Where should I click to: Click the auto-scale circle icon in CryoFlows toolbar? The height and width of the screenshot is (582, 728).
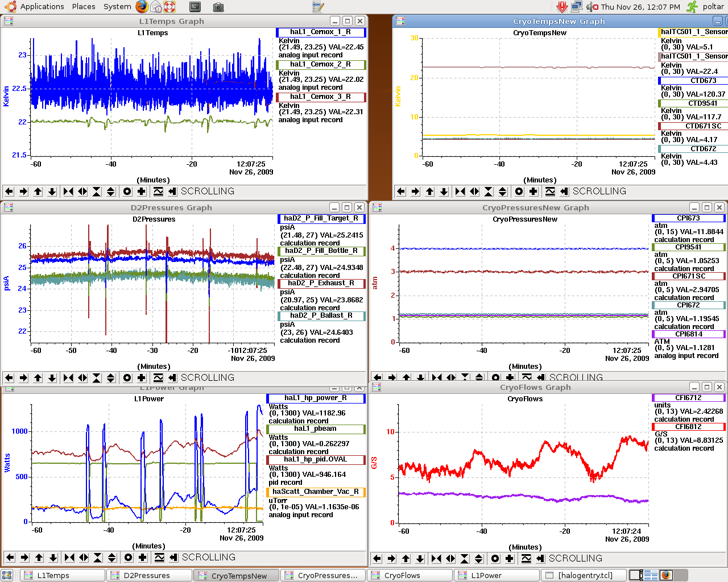495,559
